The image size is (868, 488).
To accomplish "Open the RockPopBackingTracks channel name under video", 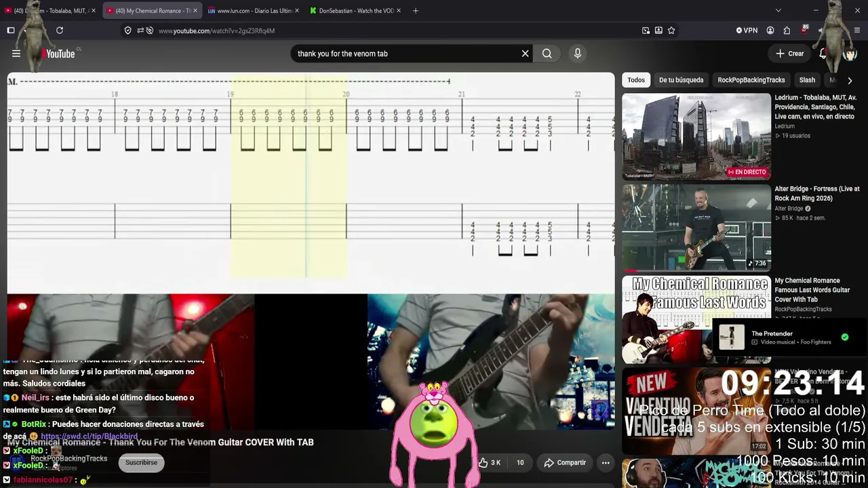I will coord(68,459).
